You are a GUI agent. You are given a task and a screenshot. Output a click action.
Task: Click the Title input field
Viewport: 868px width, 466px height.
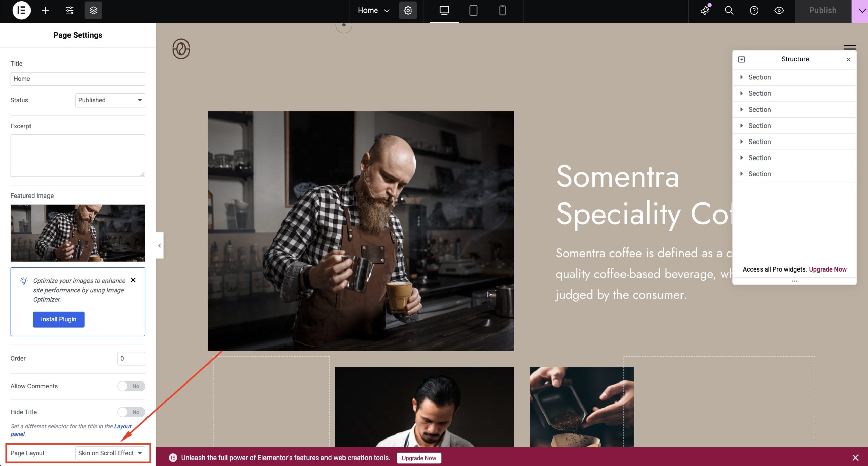pos(78,79)
